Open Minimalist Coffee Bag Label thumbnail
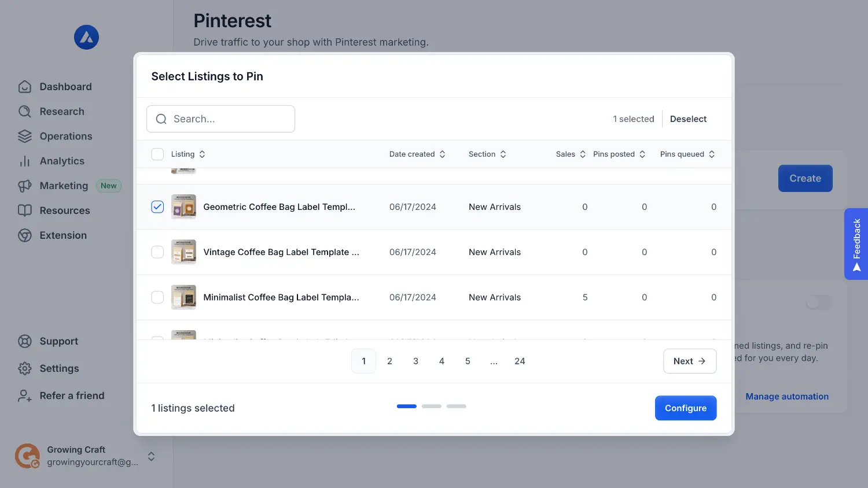This screenshot has height=488, width=868. click(x=183, y=297)
